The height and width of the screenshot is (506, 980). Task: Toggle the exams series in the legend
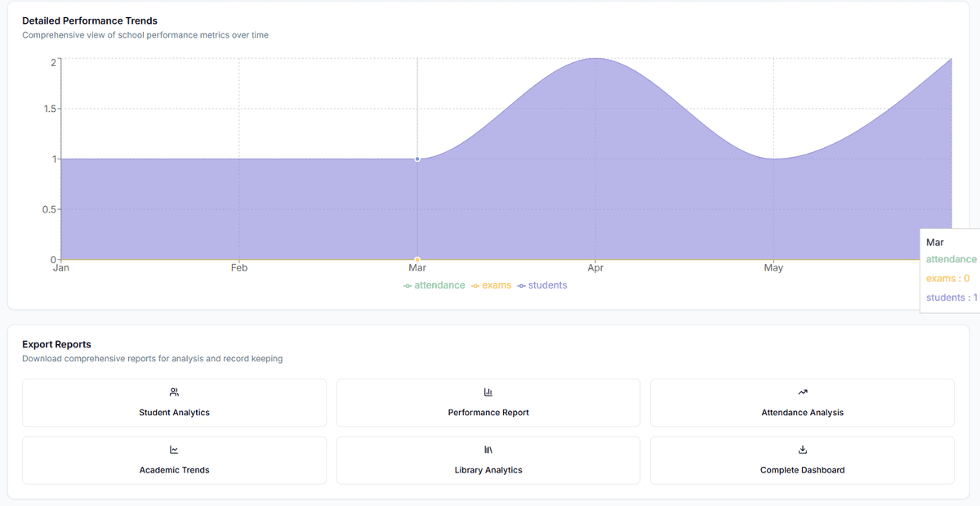tap(491, 284)
